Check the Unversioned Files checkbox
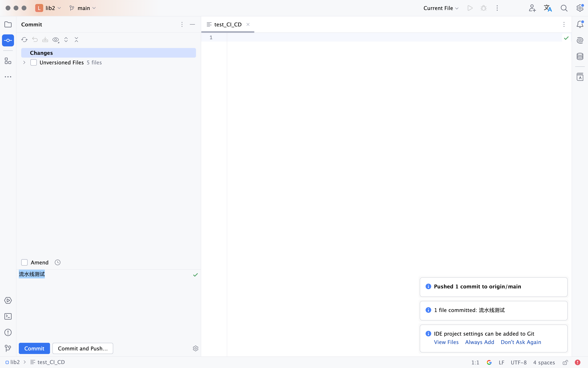This screenshot has height=368, width=588. 34,62
